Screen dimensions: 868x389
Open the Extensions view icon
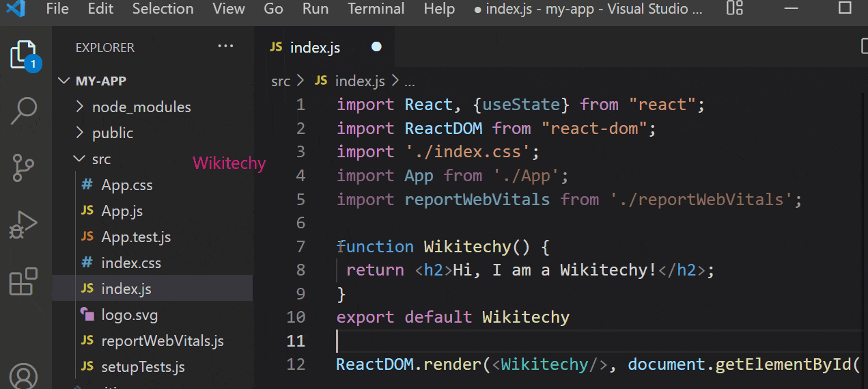click(x=24, y=281)
